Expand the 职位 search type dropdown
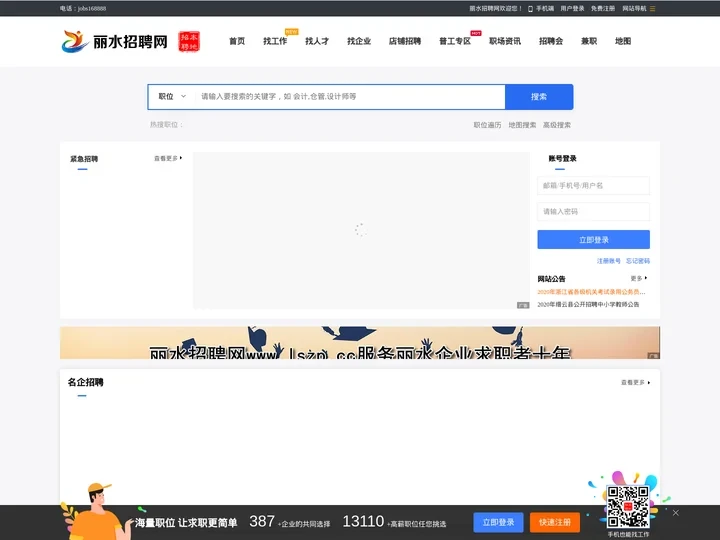This screenshot has height=540, width=720. pyautogui.click(x=172, y=96)
